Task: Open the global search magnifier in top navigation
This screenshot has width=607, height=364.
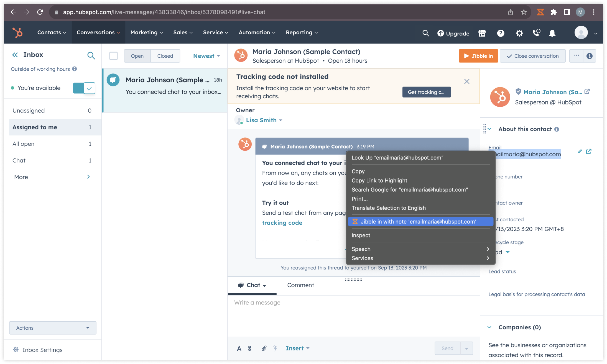Action: (425, 33)
